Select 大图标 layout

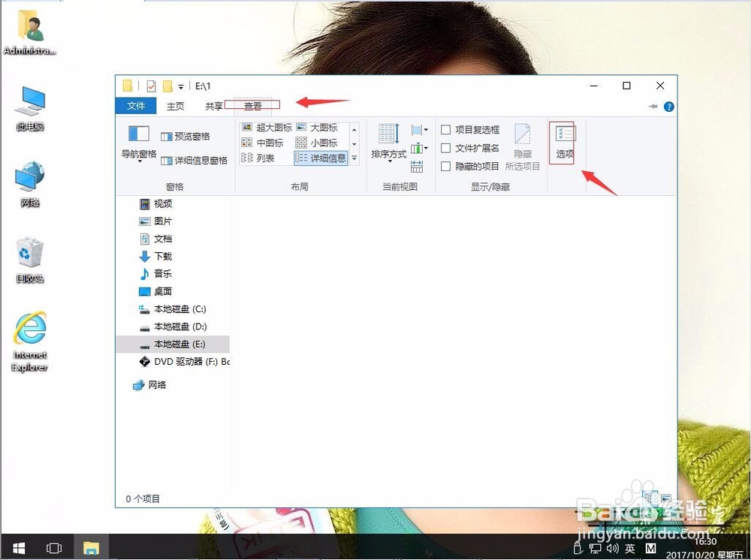click(x=317, y=128)
